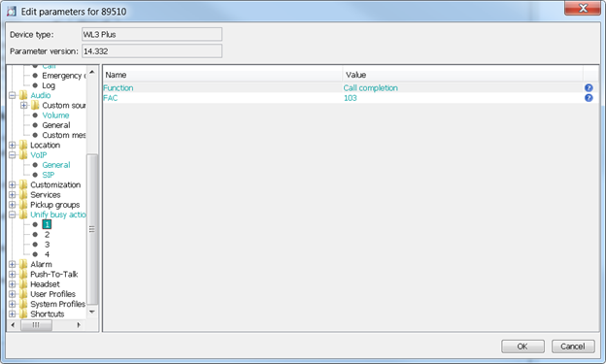This screenshot has width=606, height=364.
Task: Click the Name column header
Action: pos(222,75)
